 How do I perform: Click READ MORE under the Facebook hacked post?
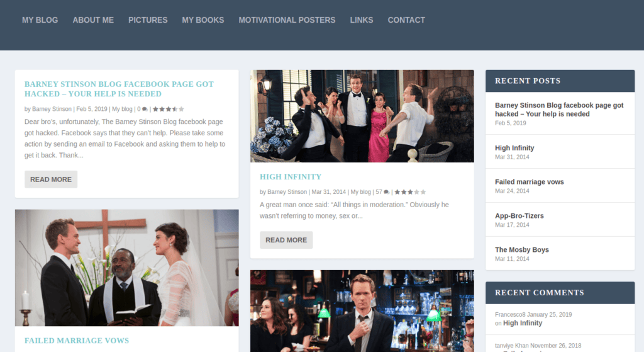(51, 179)
